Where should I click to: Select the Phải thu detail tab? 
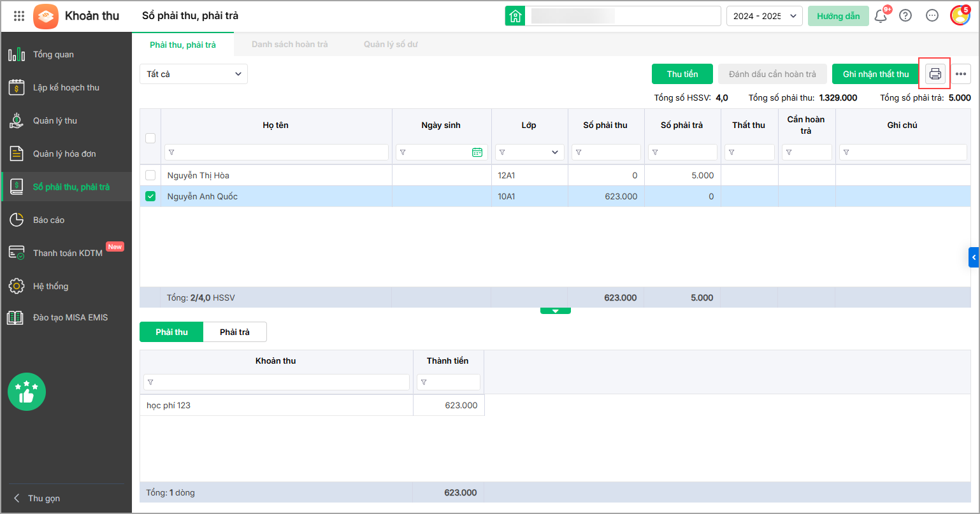tap(171, 332)
